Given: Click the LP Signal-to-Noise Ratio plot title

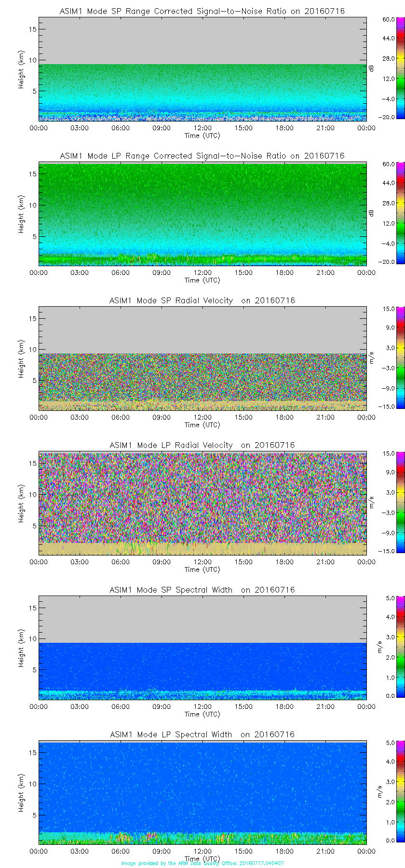Looking at the screenshot, I should click(202, 156).
